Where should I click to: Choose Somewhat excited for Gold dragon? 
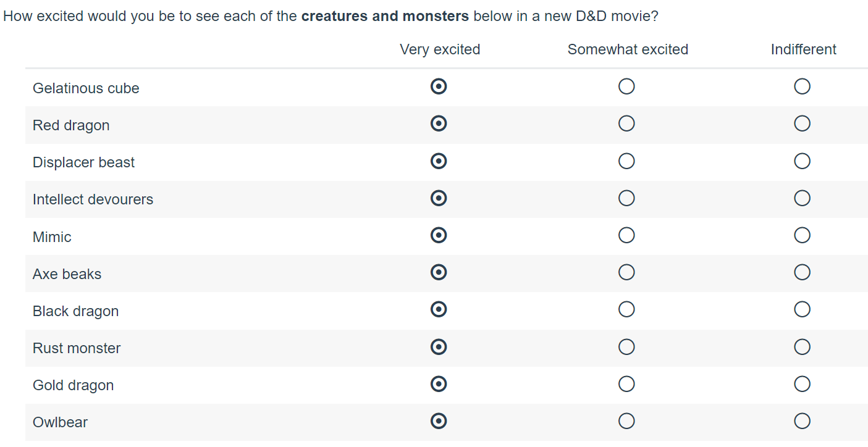(626, 384)
